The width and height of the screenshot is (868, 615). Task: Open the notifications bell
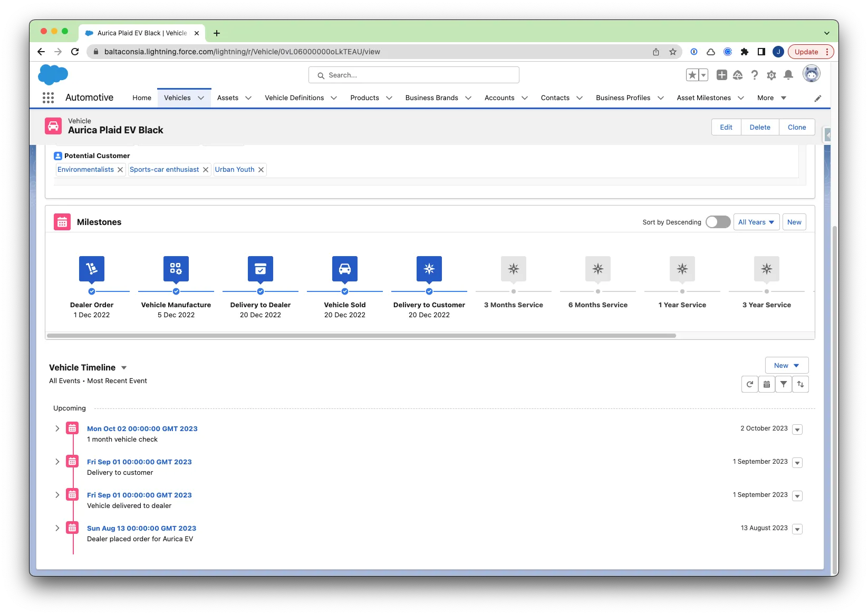788,75
